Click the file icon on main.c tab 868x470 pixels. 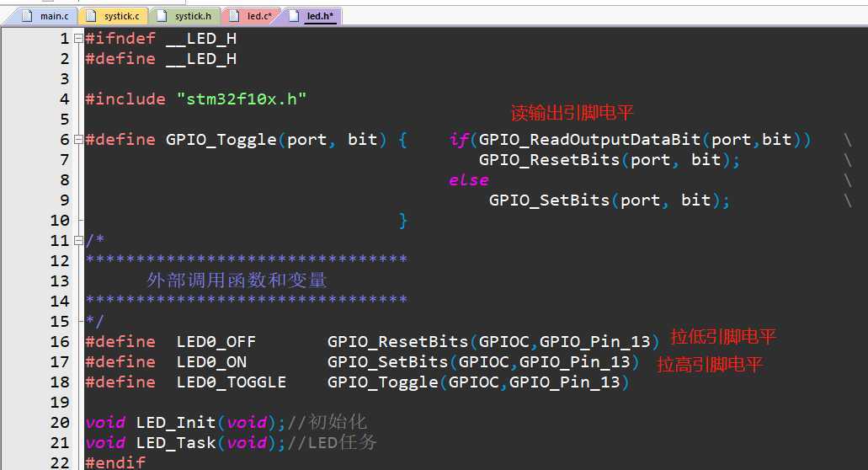pyautogui.click(x=27, y=16)
